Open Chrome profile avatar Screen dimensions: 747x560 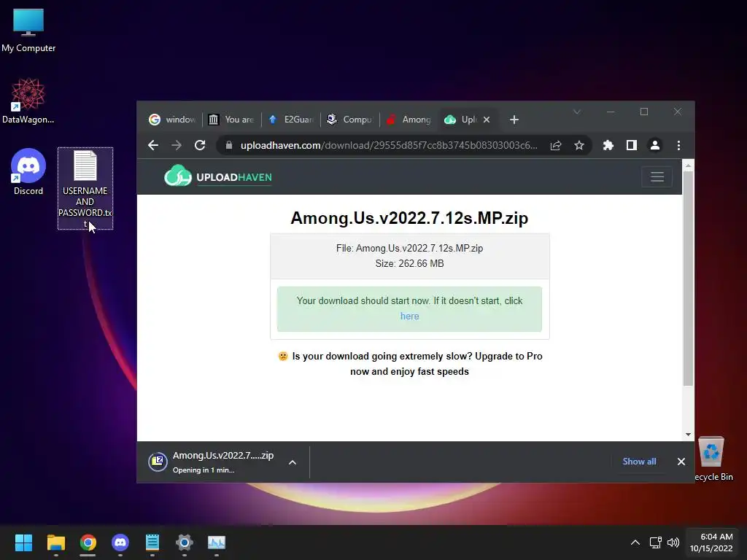point(655,145)
